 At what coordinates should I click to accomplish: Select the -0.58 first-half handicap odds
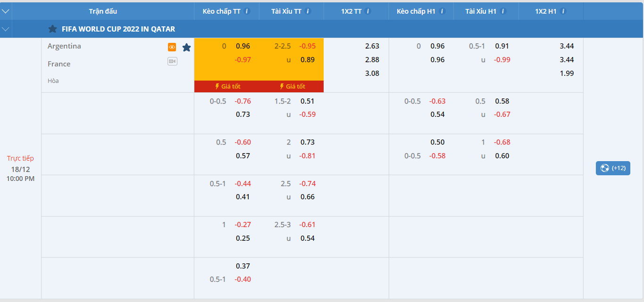[437, 156]
